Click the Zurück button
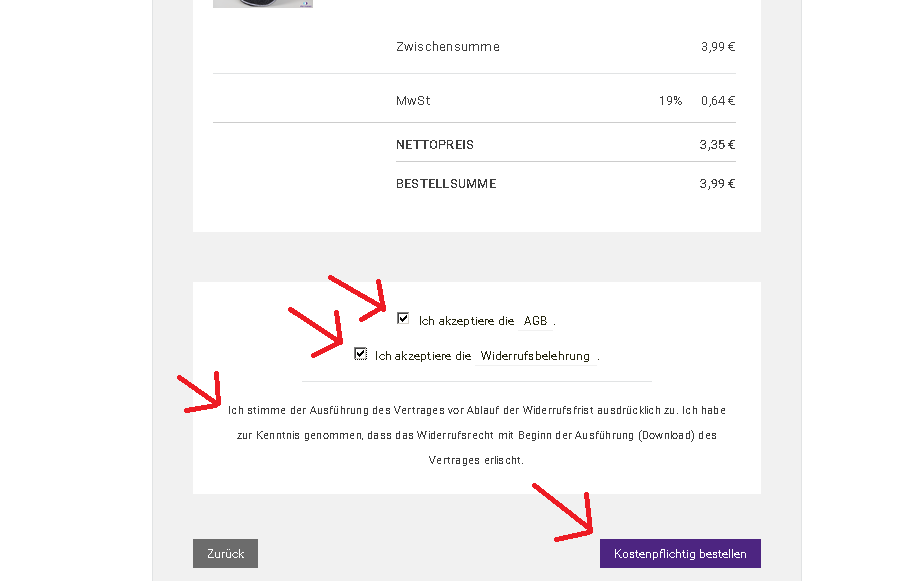The image size is (899, 581). 225,553
